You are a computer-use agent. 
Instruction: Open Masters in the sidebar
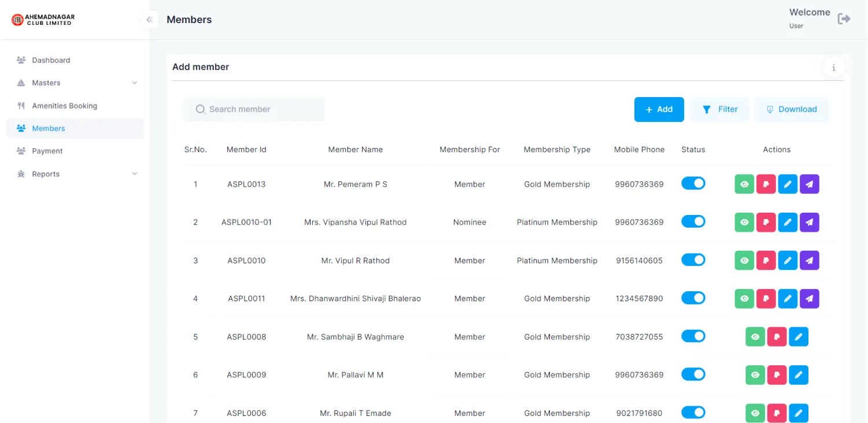pos(75,83)
